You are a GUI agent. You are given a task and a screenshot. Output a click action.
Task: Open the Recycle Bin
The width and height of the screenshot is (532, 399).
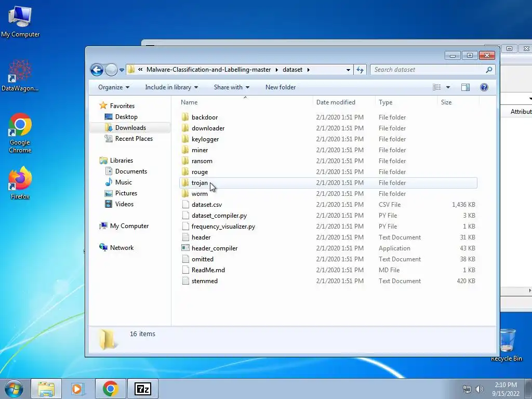(x=506, y=345)
